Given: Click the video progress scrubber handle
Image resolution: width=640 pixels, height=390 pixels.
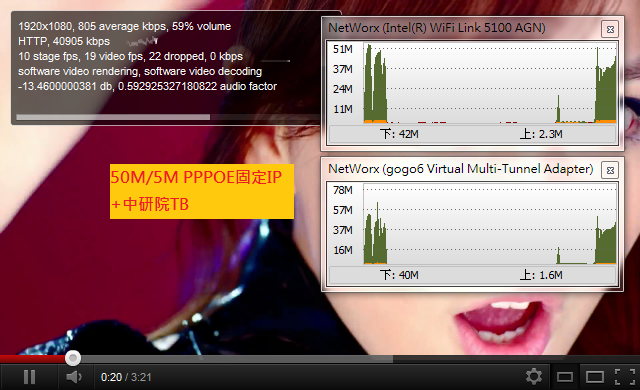Looking at the screenshot, I should (73, 359).
